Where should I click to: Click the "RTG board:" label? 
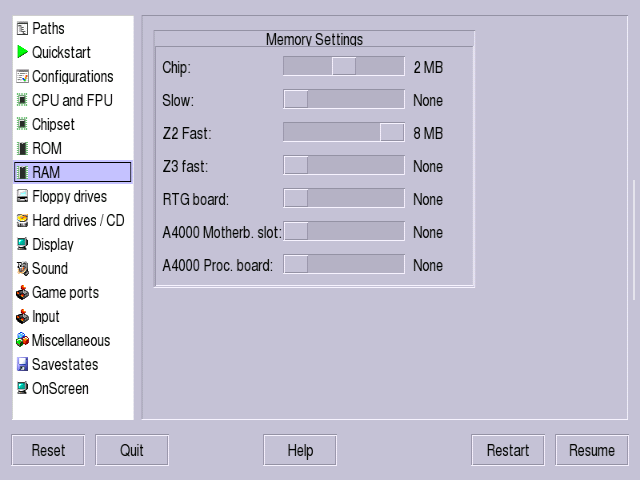[x=196, y=200]
